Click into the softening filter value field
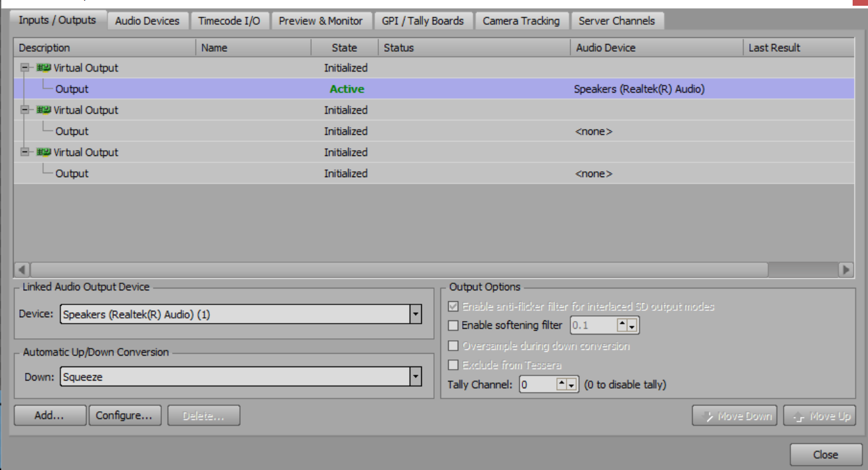The height and width of the screenshot is (470, 868). 593,325
